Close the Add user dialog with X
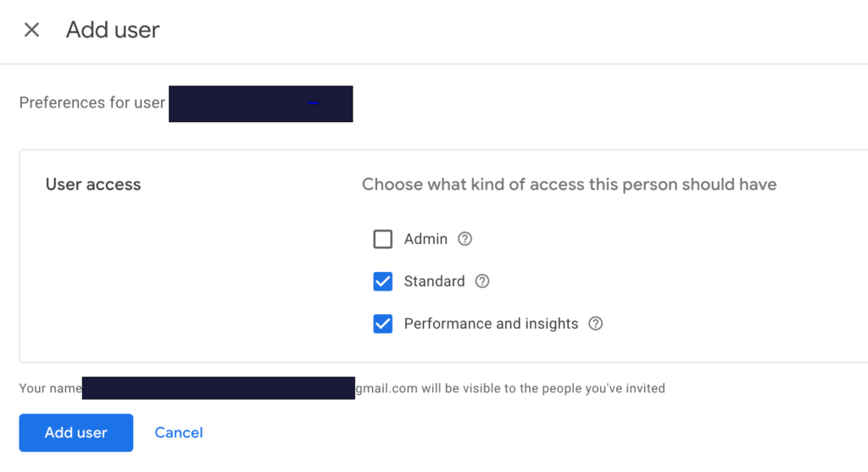This screenshot has width=868, height=472. 31,30
